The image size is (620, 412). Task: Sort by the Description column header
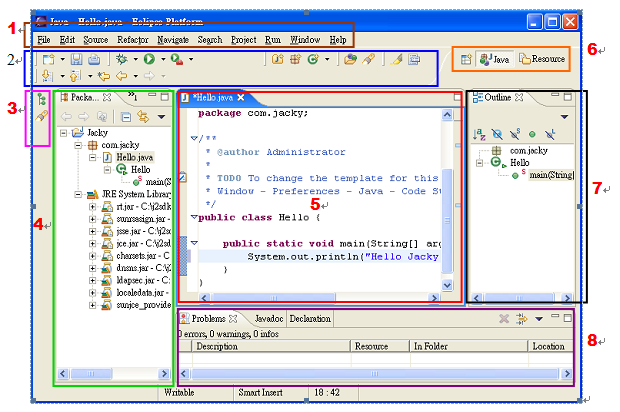[271, 346]
